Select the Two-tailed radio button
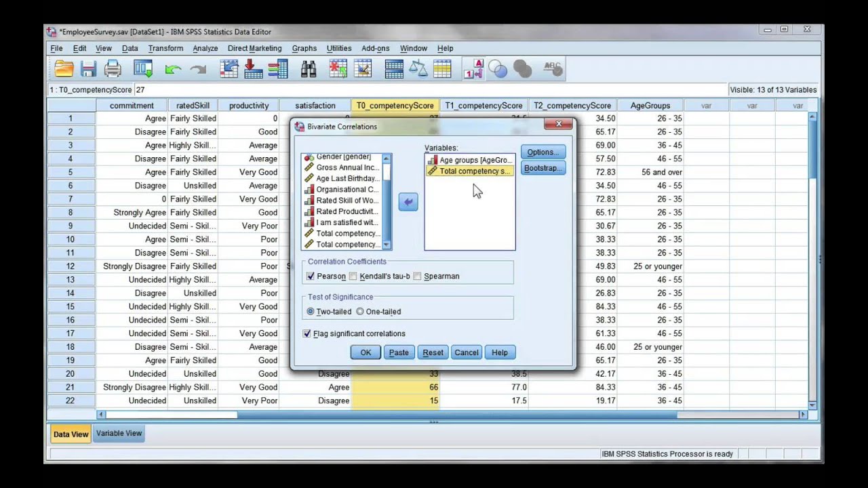 tap(311, 311)
